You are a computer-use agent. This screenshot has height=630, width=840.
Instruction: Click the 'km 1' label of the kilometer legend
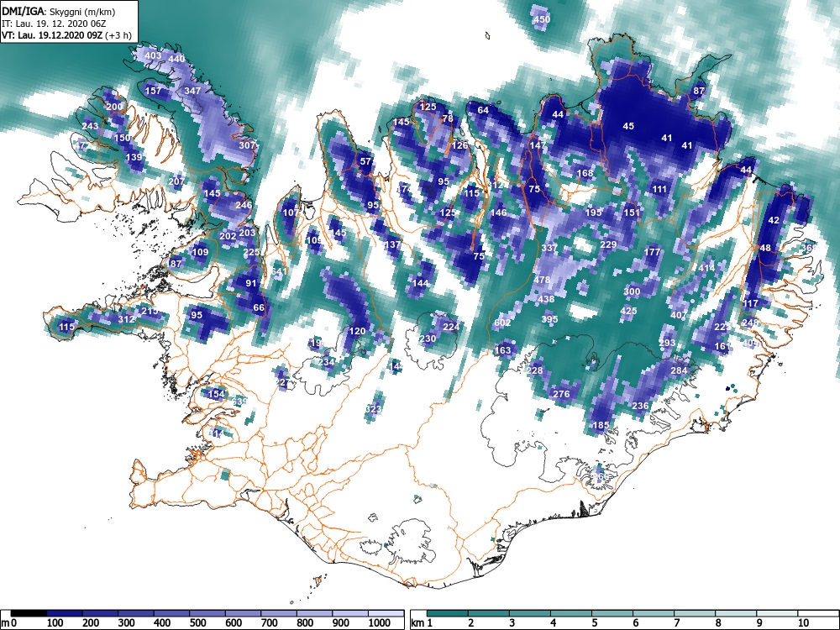click(x=422, y=623)
